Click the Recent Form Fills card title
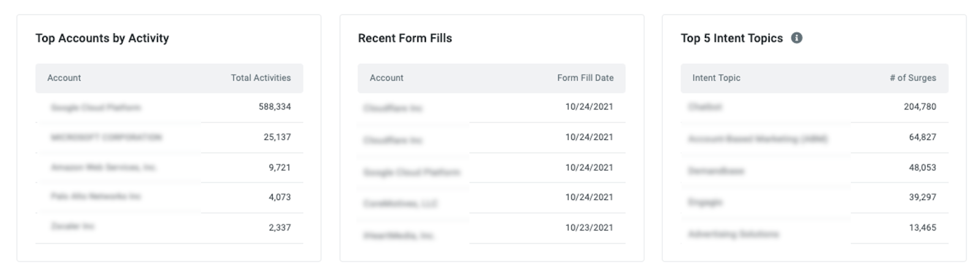 pyautogui.click(x=405, y=38)
